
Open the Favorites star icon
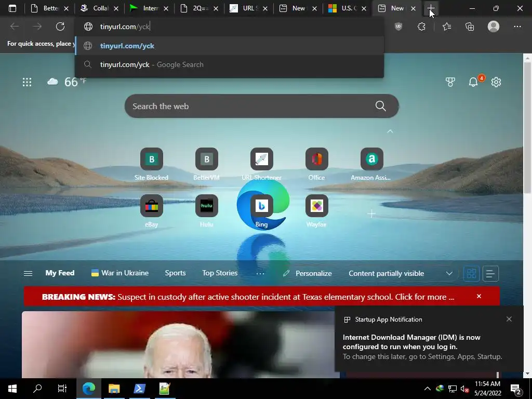pyautogui.click(x=447, y=26)
